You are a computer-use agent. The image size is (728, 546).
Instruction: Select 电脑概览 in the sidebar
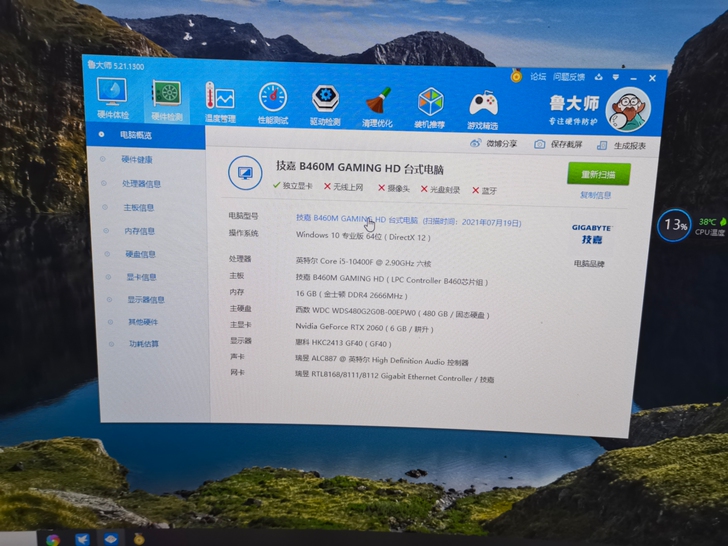click(145, 135)
